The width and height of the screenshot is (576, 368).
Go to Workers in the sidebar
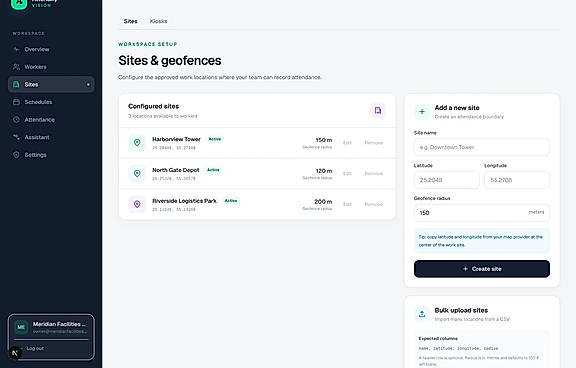pos(51,67)
